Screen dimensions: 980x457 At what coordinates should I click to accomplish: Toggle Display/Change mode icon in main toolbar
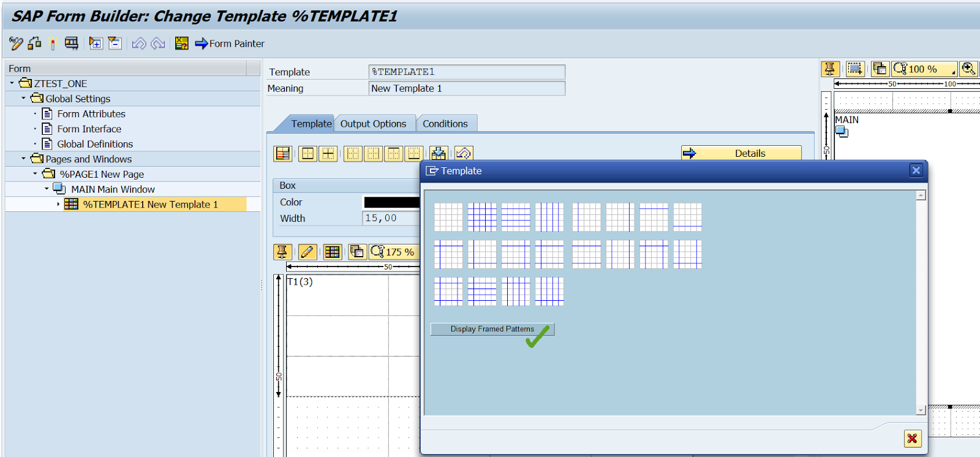click(16, 43)
